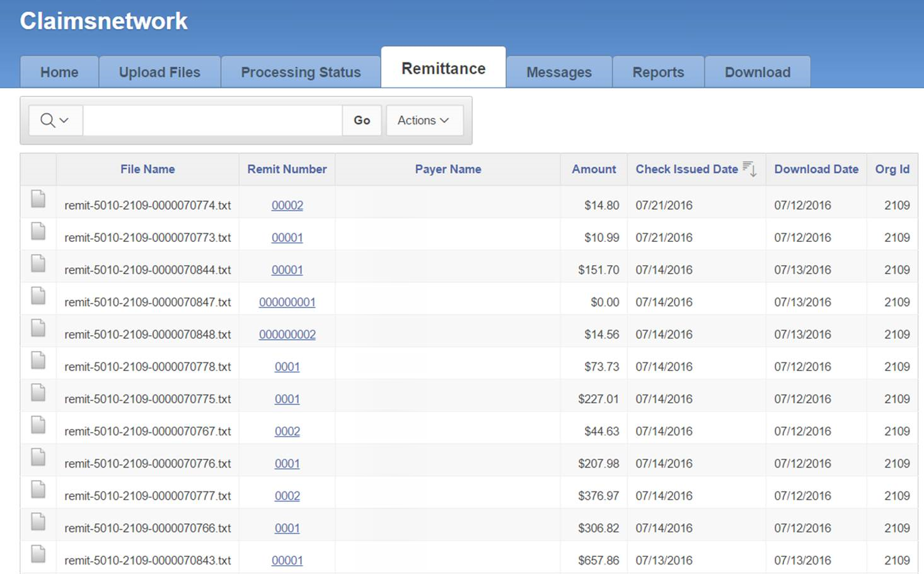924x574 pixels.
Task: Click file icon for remit-5010-2109-0000070778.txt
Action: [x=38, y=360]
